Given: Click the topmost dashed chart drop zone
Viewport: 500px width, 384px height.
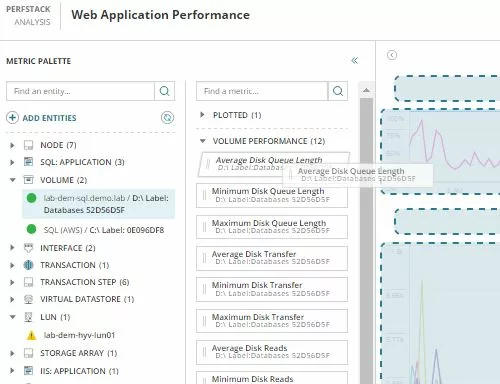Looking at the screenshot, I should point(447,88).
